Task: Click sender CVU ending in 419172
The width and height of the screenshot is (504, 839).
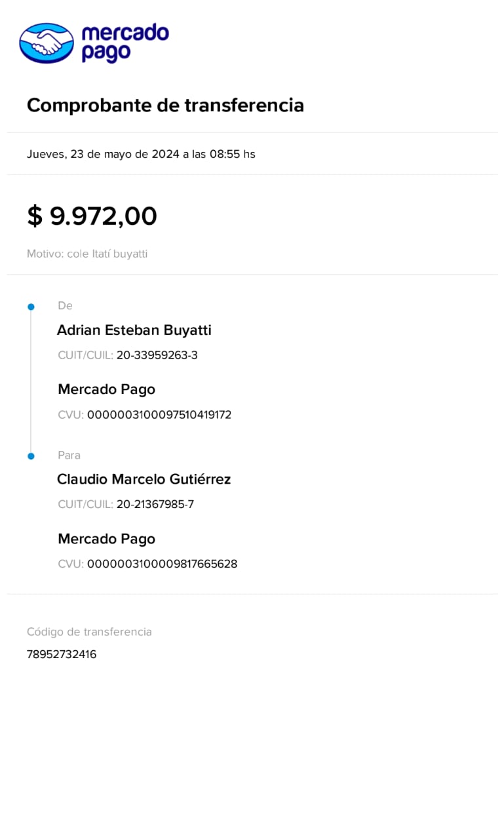Action: tap(159, 415)
